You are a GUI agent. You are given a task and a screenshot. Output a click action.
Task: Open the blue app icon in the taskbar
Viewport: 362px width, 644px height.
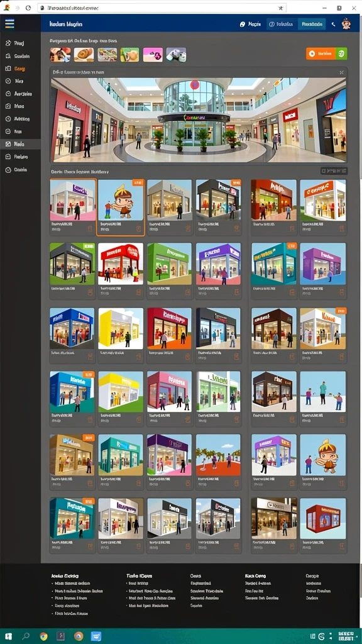[x=96, y=636]
